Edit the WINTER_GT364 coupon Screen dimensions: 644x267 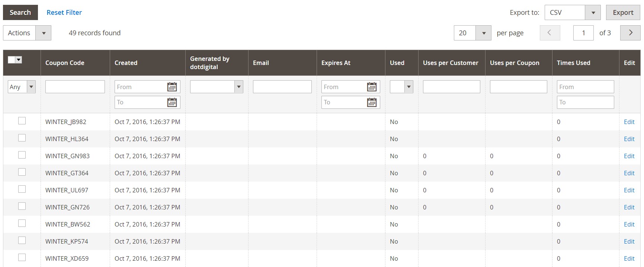(629, 173)
